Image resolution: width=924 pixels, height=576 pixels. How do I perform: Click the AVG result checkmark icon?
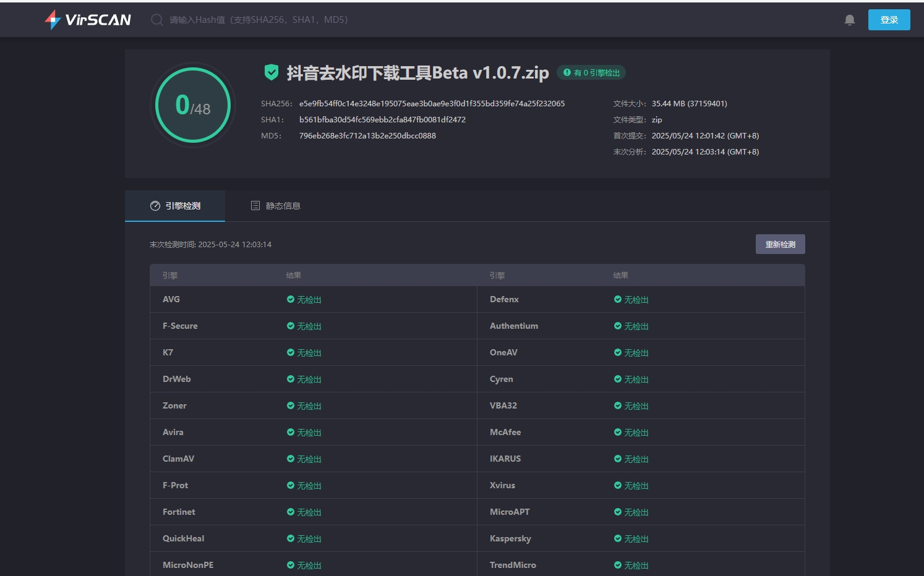click(291, 299)
